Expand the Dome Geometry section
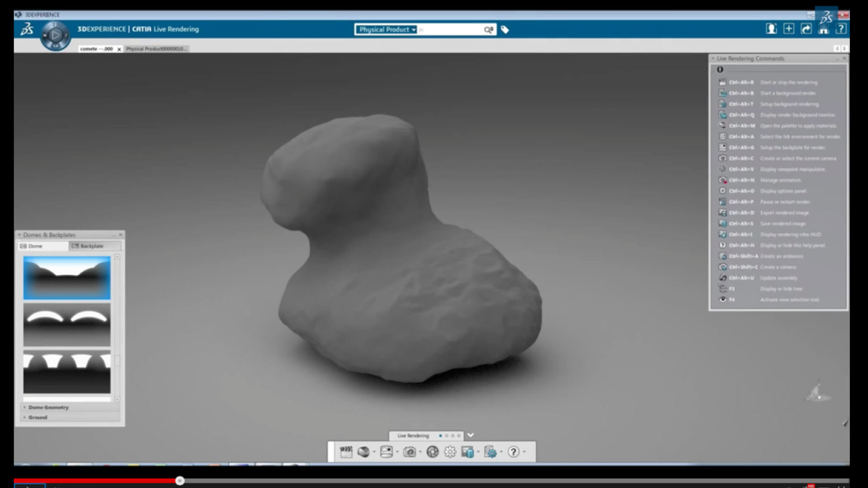Image resolution: width=868 pixels, height=488 pixels. (x=48, y=407)
